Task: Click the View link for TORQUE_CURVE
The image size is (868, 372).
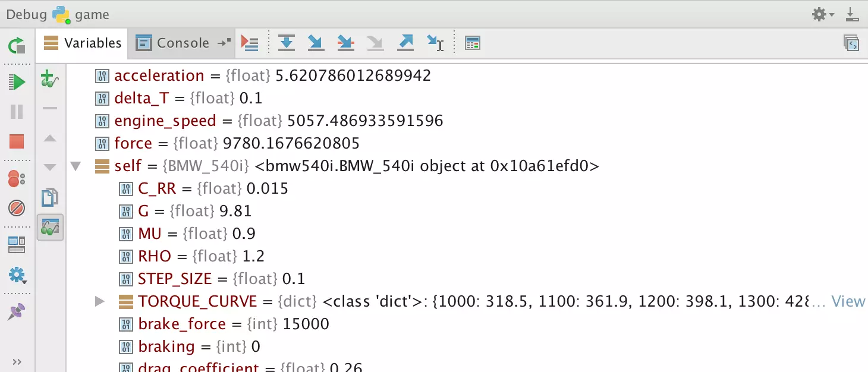Action: [847, 302]
